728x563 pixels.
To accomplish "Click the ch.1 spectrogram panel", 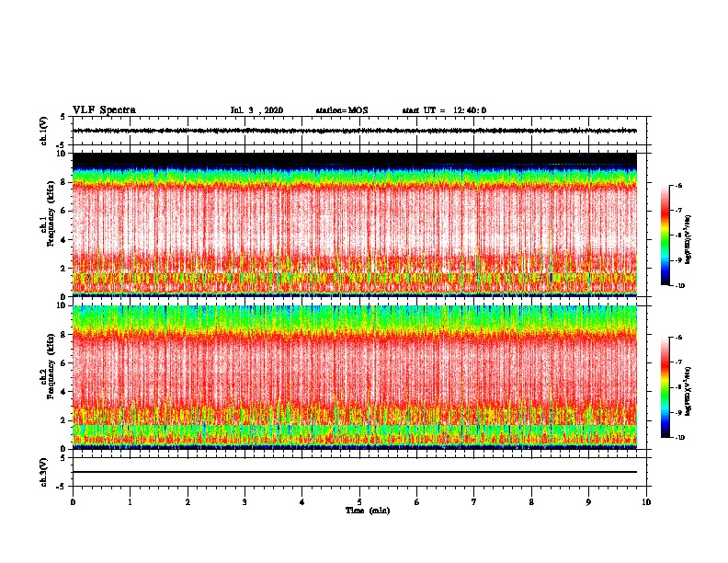I will click(x=355, y=224).
